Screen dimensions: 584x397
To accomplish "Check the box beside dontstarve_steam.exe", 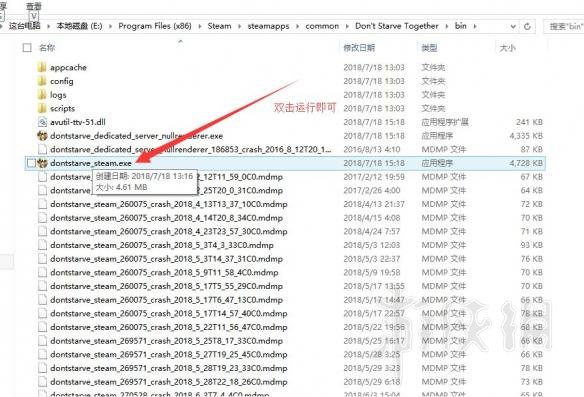I will [32, 163].
